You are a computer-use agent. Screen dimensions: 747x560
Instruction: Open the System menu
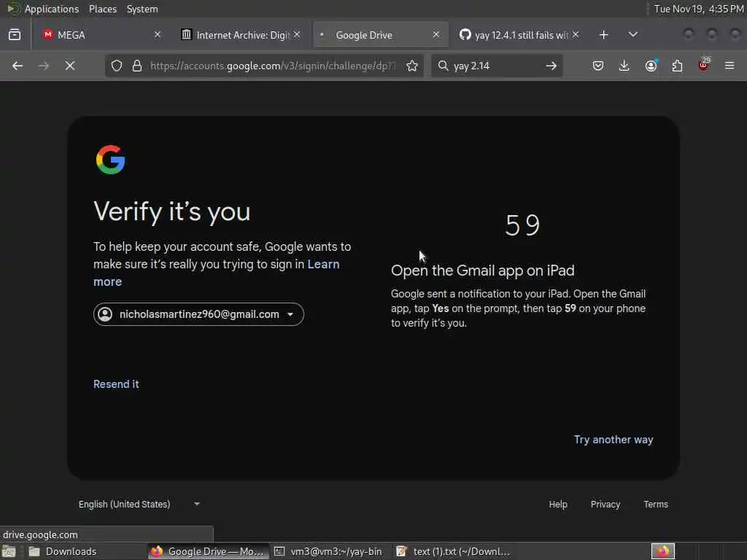(x=142, y=9)
